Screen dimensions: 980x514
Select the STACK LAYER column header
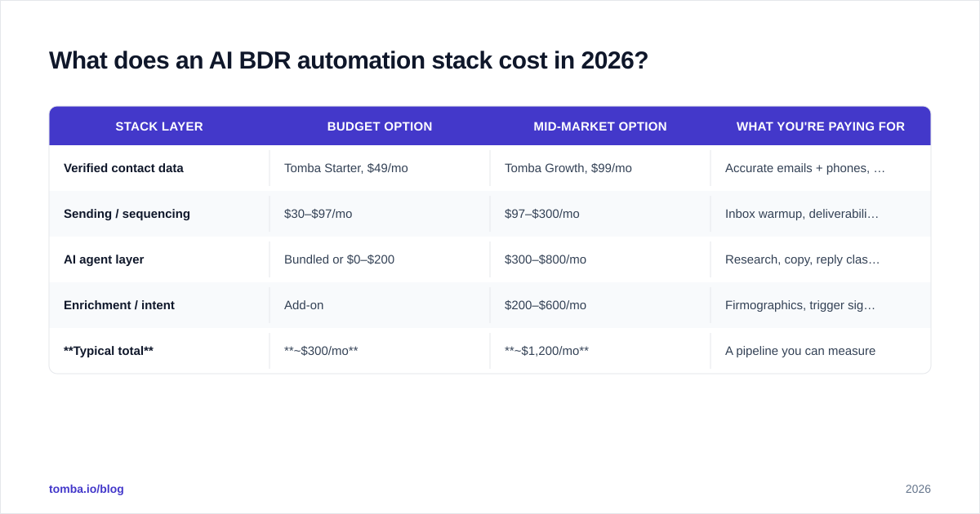pyautogui.click(x=159, y=126)
